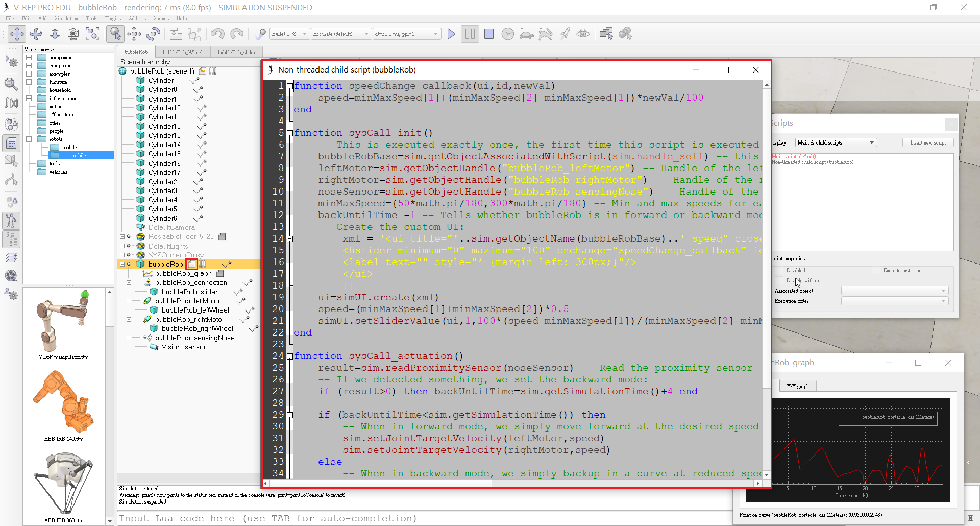980x526 pixels.
Task: Click the undo arrow icon
Action: pyautogui.click(x=218, y=34)
